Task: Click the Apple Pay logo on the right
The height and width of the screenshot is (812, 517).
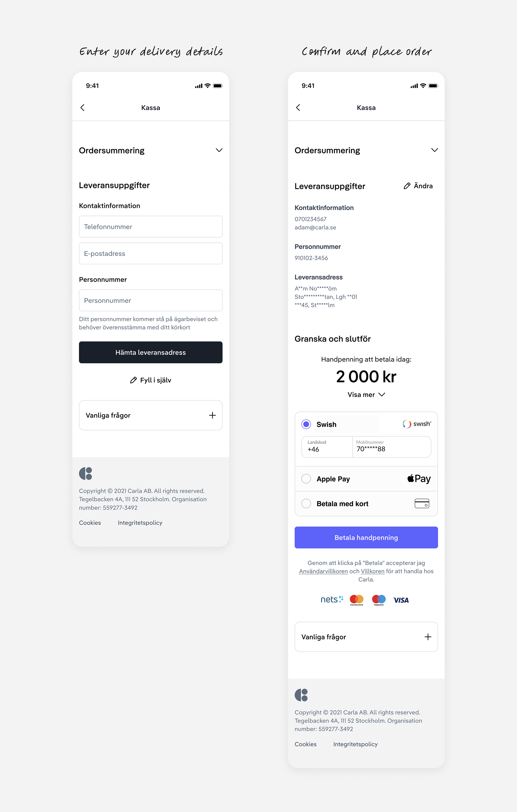Action: point(419,479)
